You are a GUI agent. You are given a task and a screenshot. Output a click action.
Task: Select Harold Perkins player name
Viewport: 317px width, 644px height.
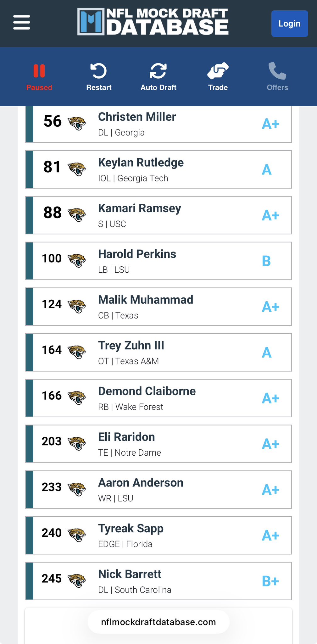coord(137,254)
